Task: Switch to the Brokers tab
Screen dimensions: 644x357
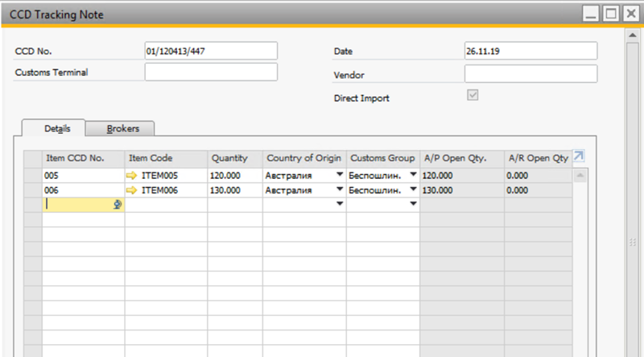Action: (x=120, y=128)
